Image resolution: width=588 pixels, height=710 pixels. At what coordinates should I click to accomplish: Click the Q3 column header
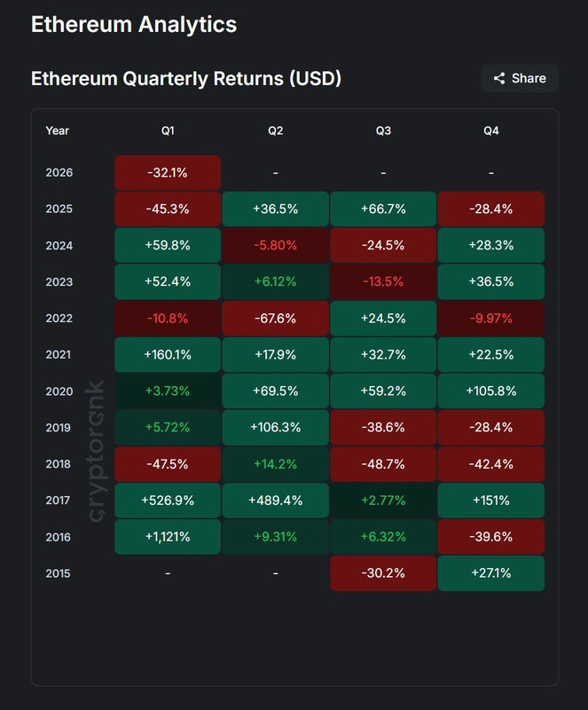point(383,130)
